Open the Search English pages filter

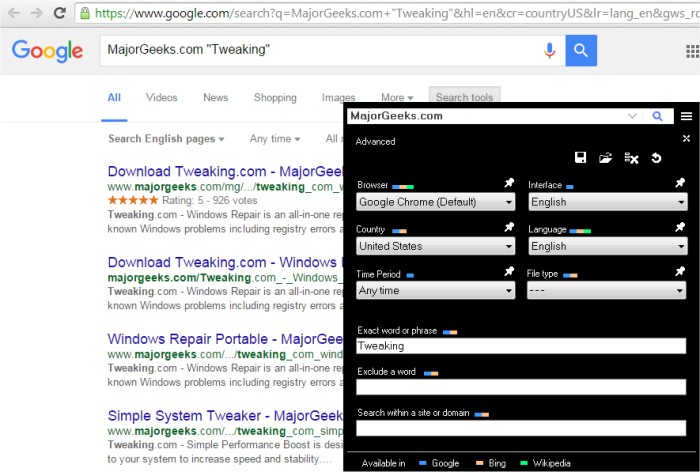(x=166, y=139)
